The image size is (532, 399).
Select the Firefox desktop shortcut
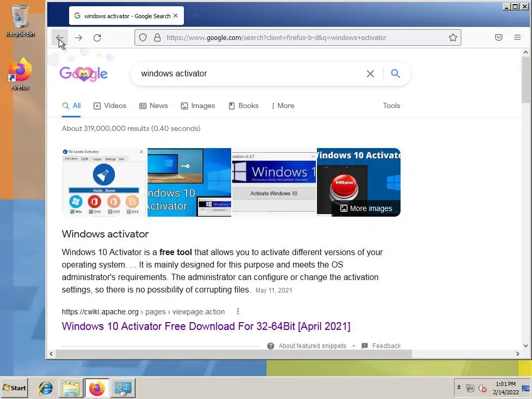(x=20, y=74)
